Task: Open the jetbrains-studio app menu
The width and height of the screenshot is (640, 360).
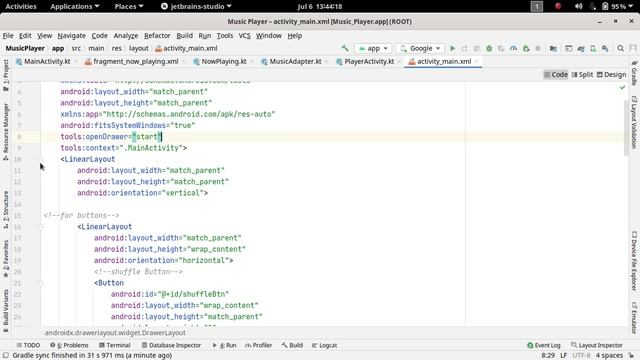Action: [x=196, y=6]
